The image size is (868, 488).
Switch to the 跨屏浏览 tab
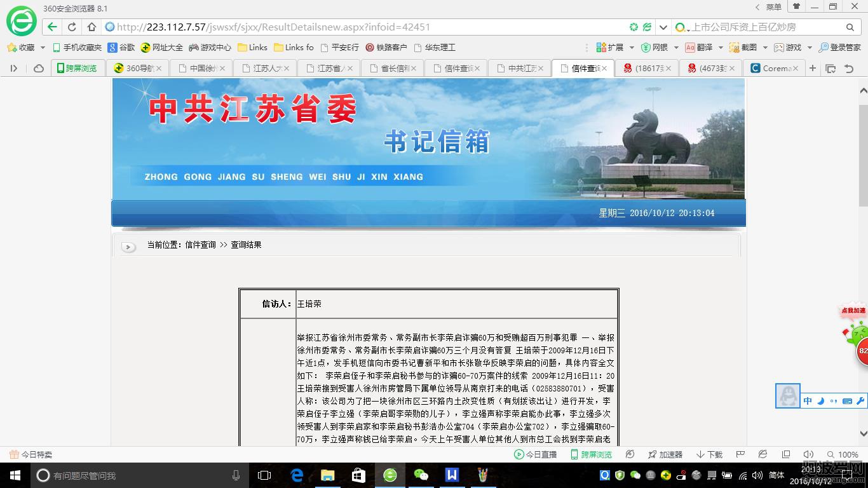click(x=76, y=68)
